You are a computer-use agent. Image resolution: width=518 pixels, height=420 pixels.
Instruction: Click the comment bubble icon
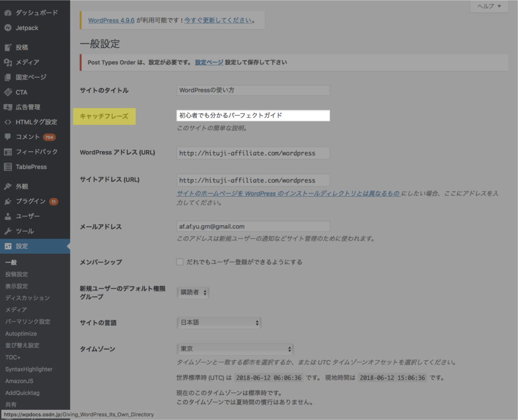click(8, 137)
